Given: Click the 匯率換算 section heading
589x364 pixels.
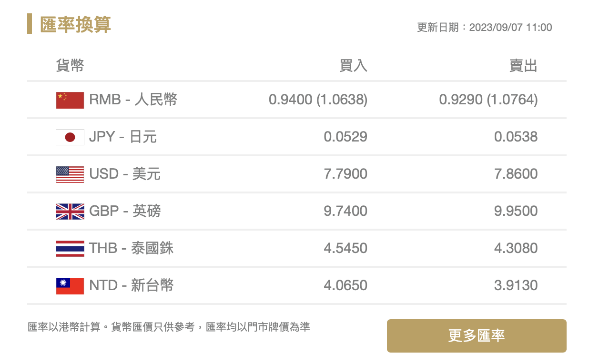Looking at the screenshot, I should [75, 24].
